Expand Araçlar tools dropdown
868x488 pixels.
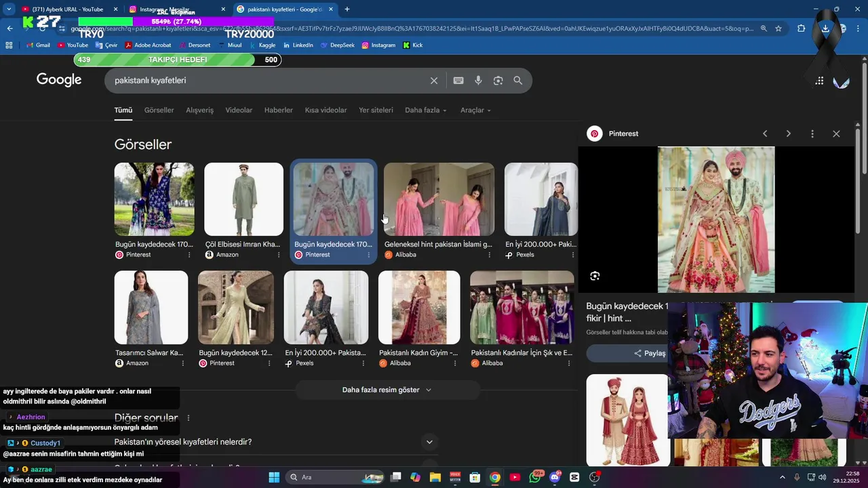[475, 110]
